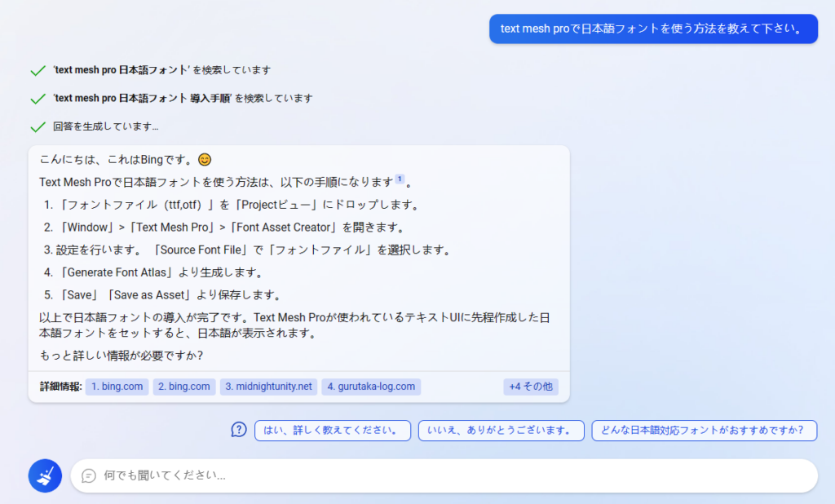Click the 何でも聞いてください input field
This screenshot has width=835, height=504.
click(x=444, y=475)
